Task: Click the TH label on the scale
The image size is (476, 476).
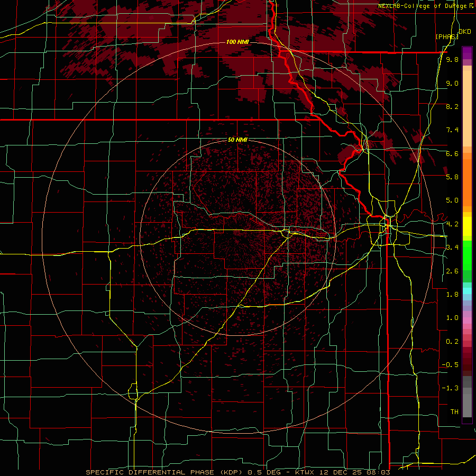Action: [454, 412]
